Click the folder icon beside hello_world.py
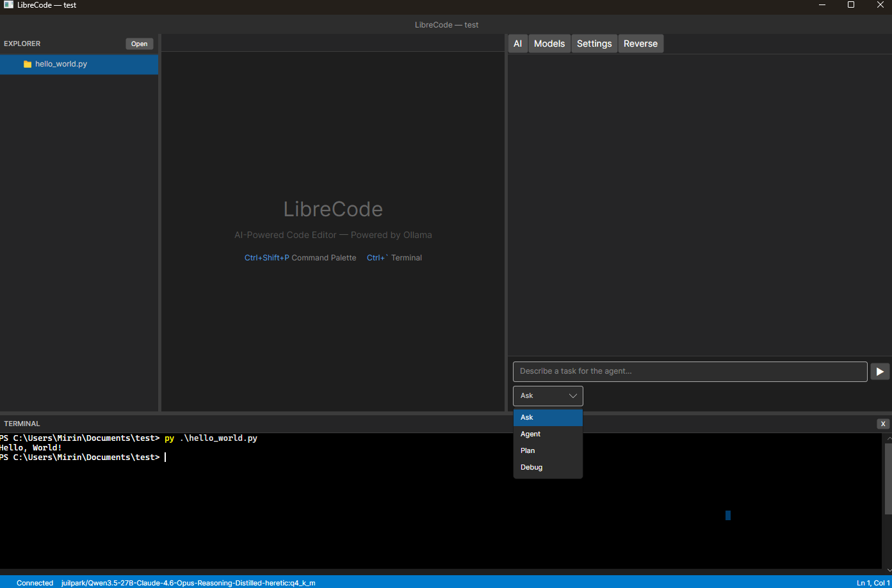 (28, 64)
